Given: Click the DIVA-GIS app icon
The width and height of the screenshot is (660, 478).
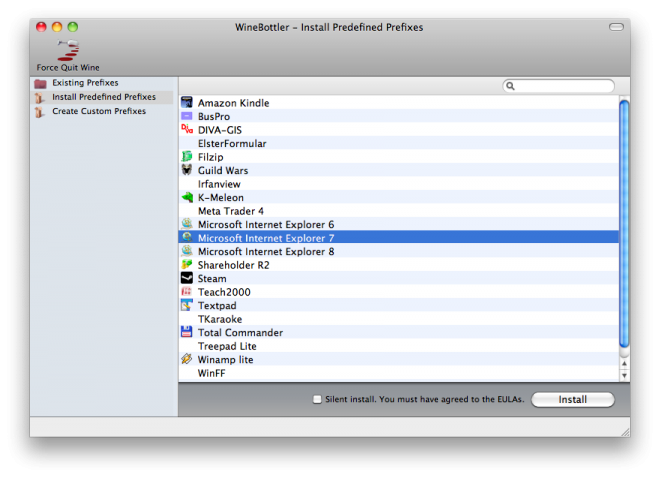Looking at the screenshot, I should point(187,130).
